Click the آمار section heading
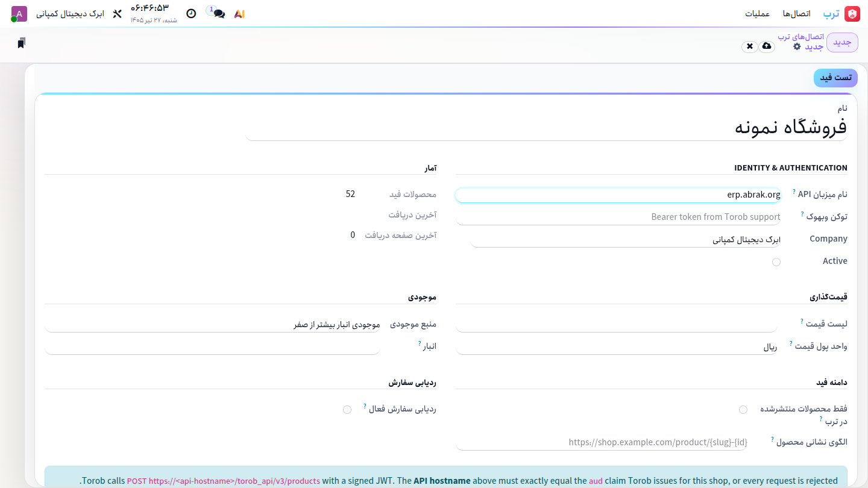 (x=430, y=168)
